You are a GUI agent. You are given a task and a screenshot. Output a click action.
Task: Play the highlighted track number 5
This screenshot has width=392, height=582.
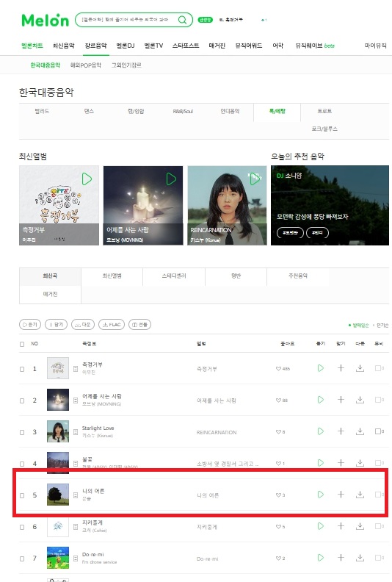pyautogui.click(x=321, y=495)
